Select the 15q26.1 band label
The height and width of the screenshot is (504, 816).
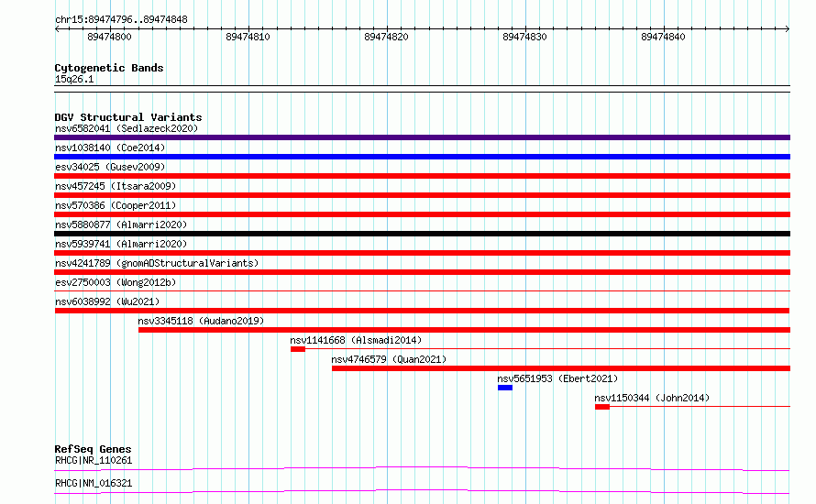[74, 79]
